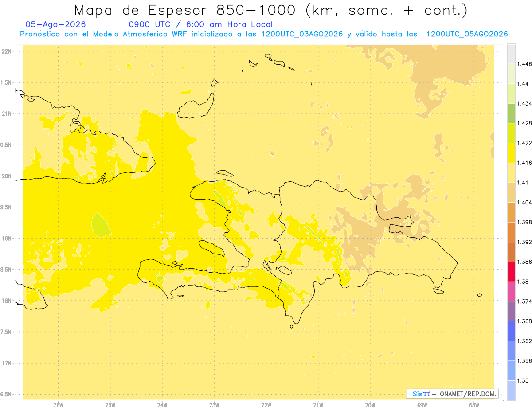532x411 pixels.
Task: Select the date text '05-Ago-2026'
Action: [x=56, y=24]
